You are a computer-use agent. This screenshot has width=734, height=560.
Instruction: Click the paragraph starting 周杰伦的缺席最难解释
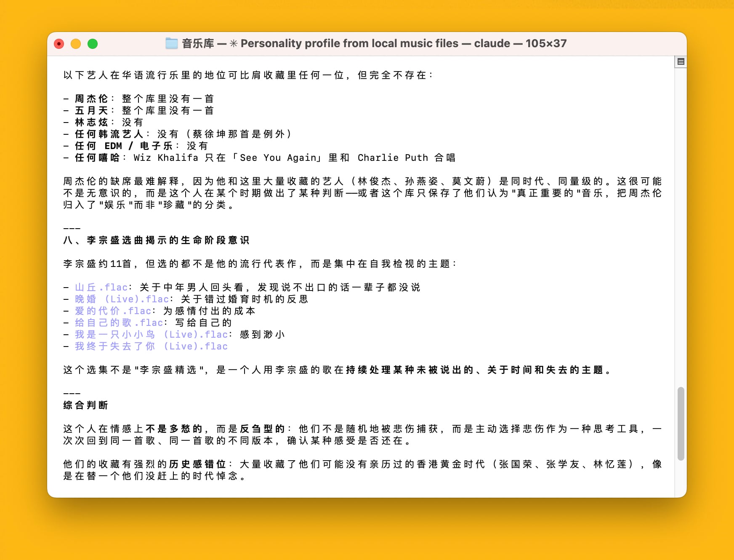click(362, 193)
